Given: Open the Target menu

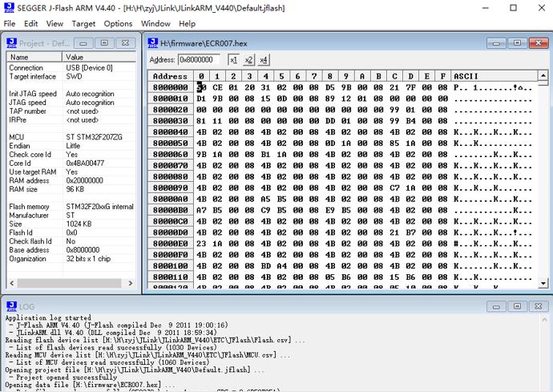Looking at the screenshot, I should tap(83, 23).
